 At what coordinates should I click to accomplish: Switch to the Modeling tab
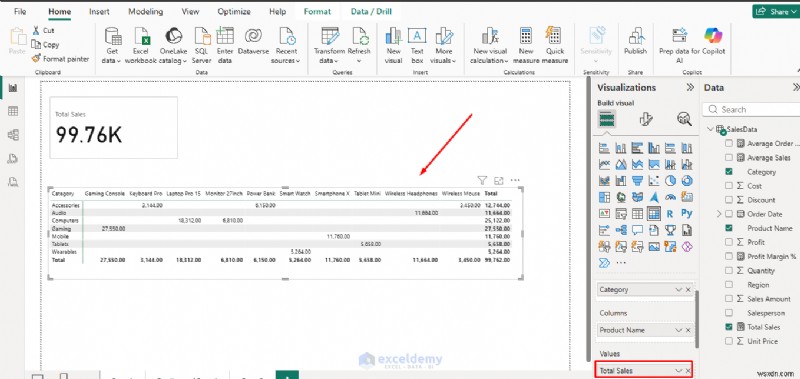click(145, 11)
